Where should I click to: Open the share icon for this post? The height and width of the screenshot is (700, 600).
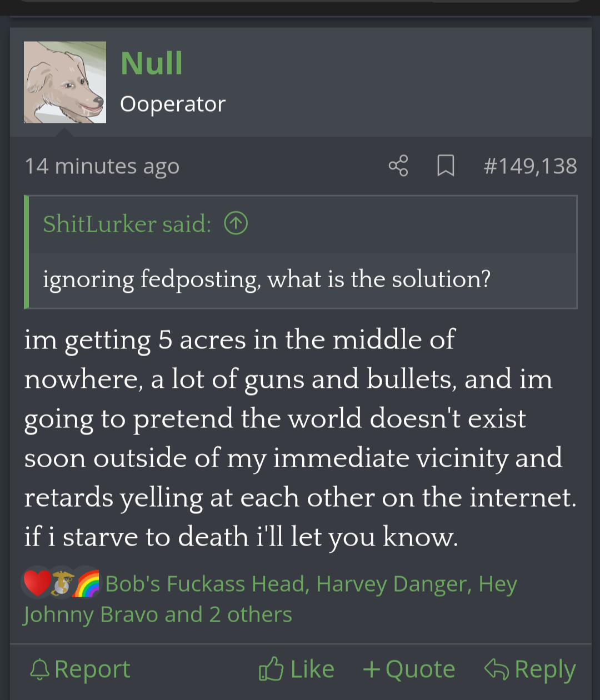point(398,166)
